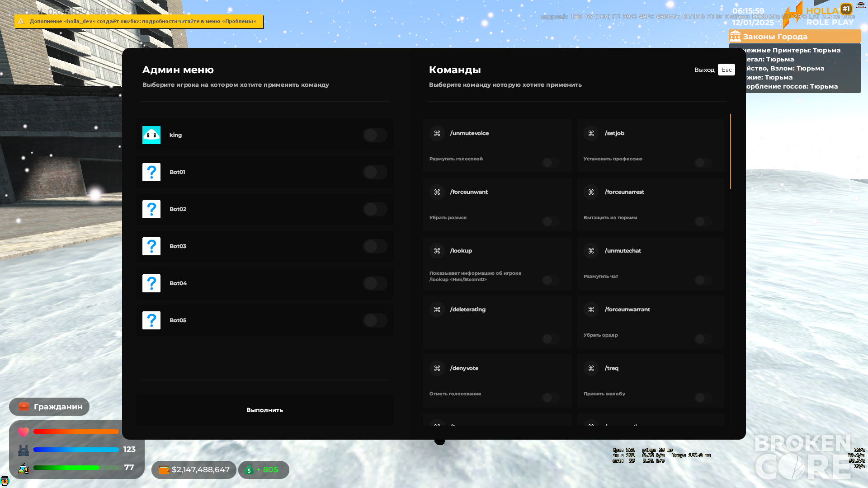Viewport: 868px width, 488px height.
Task: Click the Гражданин job badge
Action: click(49, 407)
